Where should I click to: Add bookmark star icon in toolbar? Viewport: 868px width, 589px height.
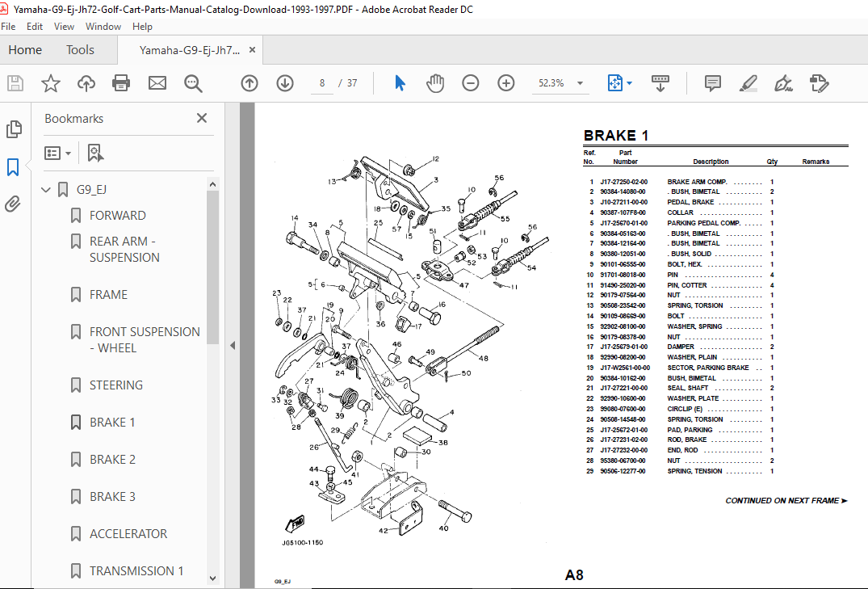click(50, 83)
